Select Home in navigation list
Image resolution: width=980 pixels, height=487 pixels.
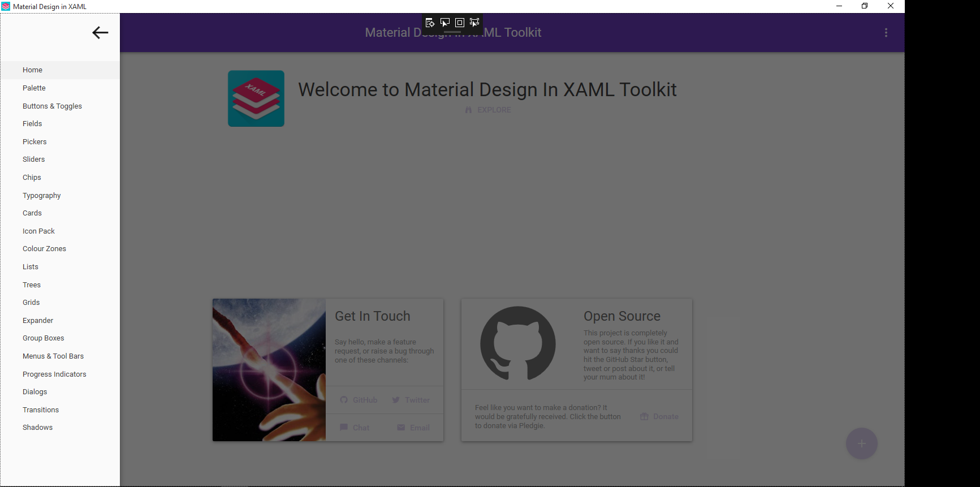pyautogui.click(x=60, y=70)
